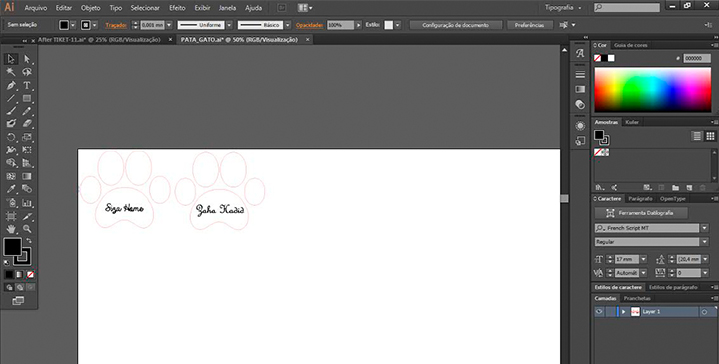Set toolbox fill mode to solid Color
719x364 pixels.
9,275
